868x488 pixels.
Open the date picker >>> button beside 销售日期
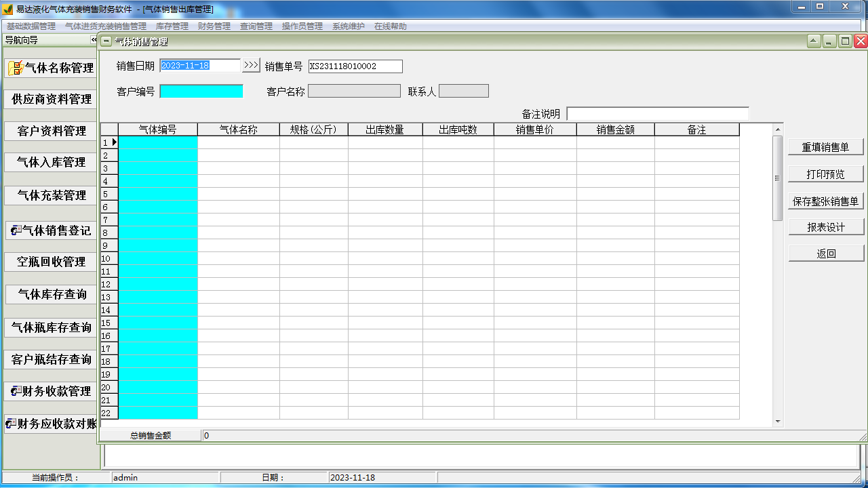[x=251, y=65]
